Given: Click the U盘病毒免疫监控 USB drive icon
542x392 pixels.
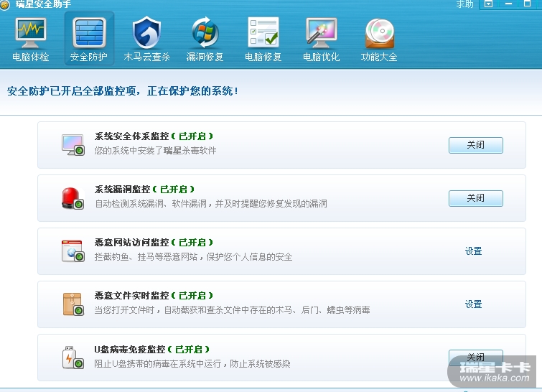Looking at the screenshot, I should coord(73,358).
